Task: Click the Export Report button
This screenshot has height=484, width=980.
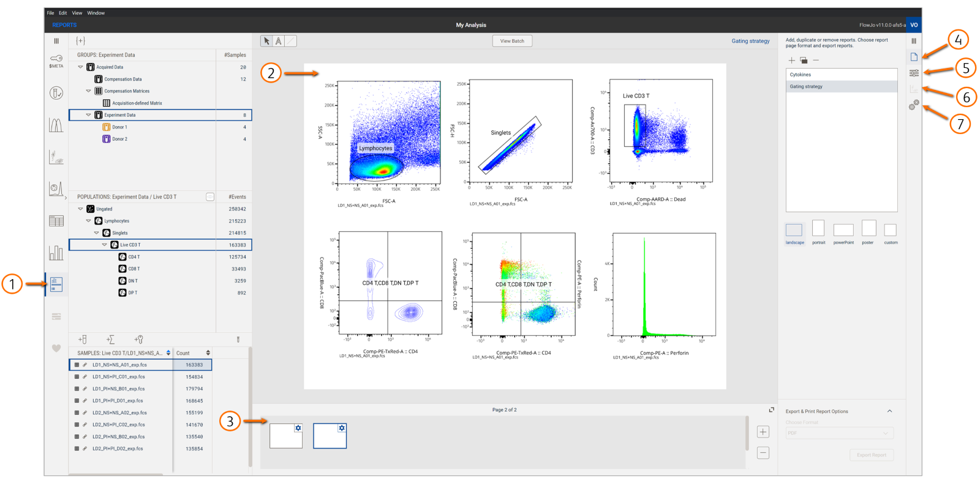Action: click(x=871, y=455)
